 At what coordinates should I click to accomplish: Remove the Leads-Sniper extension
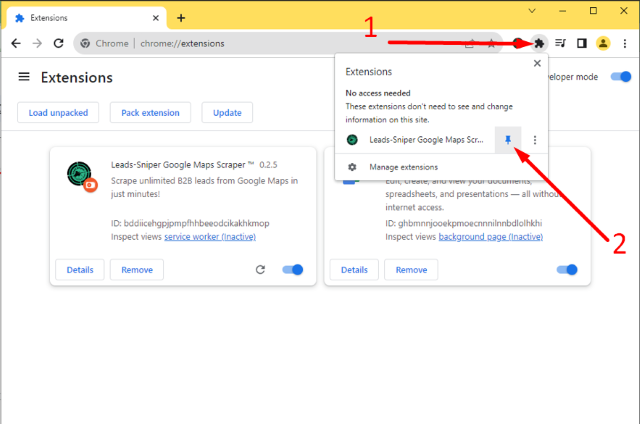click(x=137, y=270)
